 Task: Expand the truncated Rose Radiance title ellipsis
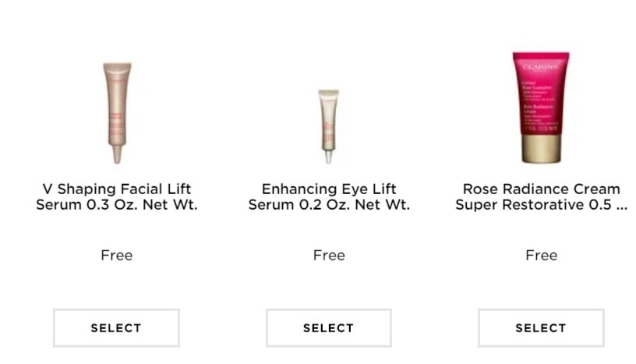pyautogui.click(x=621, y=205)
